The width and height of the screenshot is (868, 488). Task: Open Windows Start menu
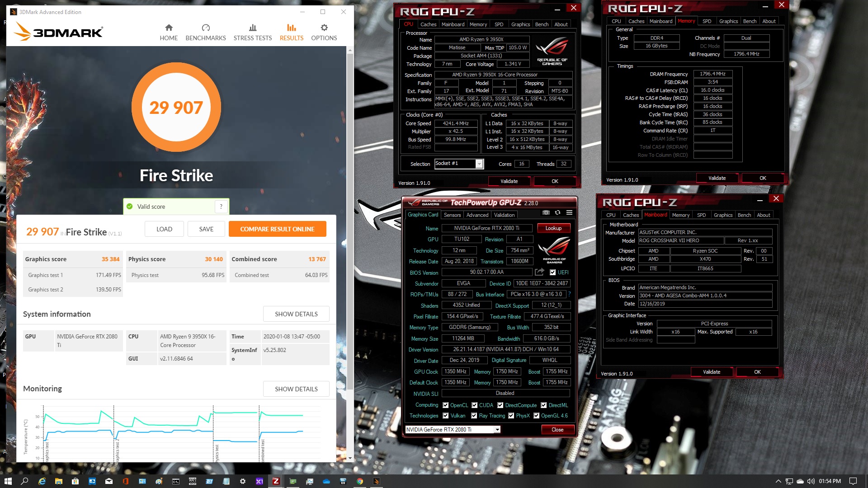(8, 481)
